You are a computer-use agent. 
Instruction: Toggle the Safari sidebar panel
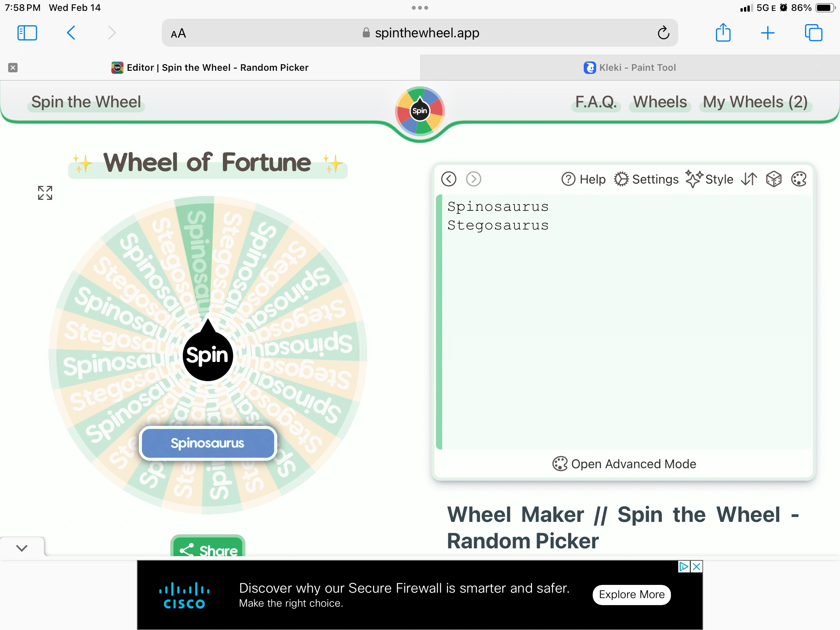pyautogui.click(x=27, y=33)
